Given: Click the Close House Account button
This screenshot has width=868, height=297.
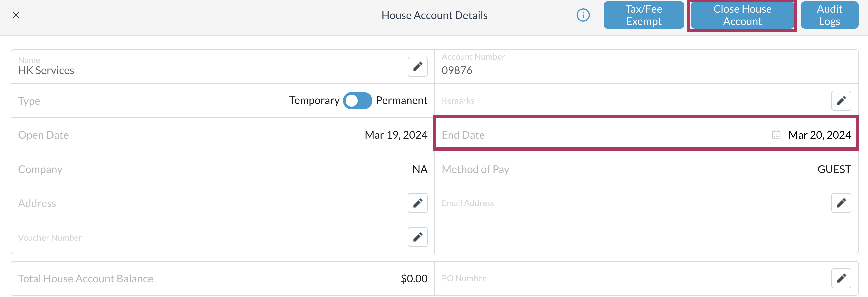Looking at the screenshot, I should [742, 15].
